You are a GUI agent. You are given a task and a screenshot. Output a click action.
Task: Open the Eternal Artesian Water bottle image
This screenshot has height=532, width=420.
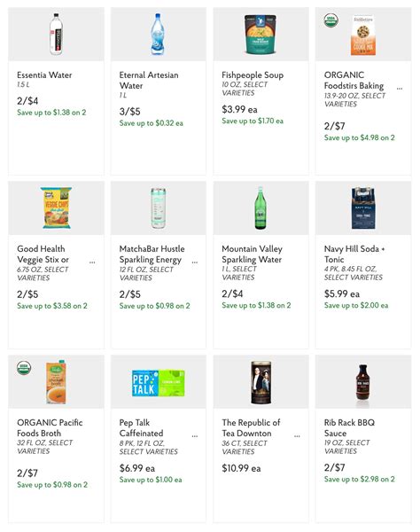coord(158,35)
